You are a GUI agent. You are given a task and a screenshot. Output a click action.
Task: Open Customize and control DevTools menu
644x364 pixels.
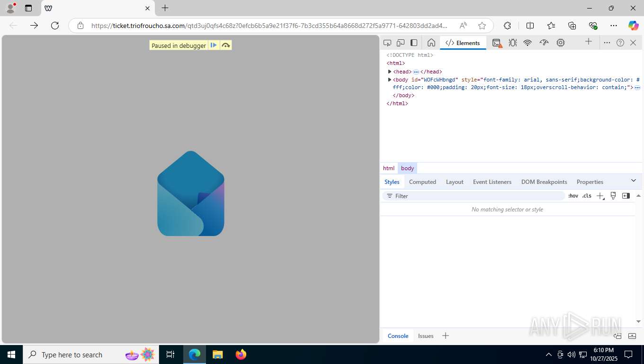pyautogui.click(x=607, y=43)
